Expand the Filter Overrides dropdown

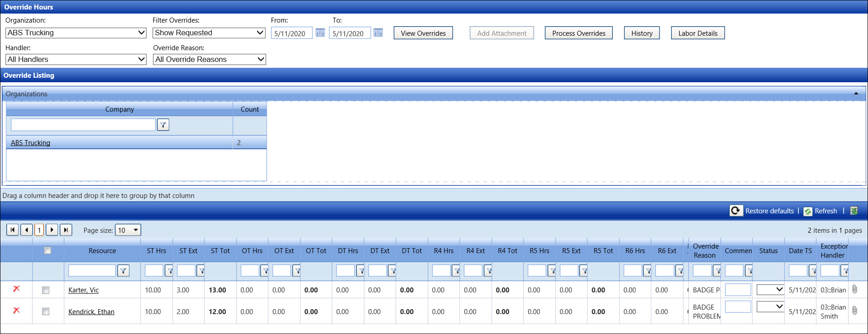pyautogui.click(x=209, y=33)
